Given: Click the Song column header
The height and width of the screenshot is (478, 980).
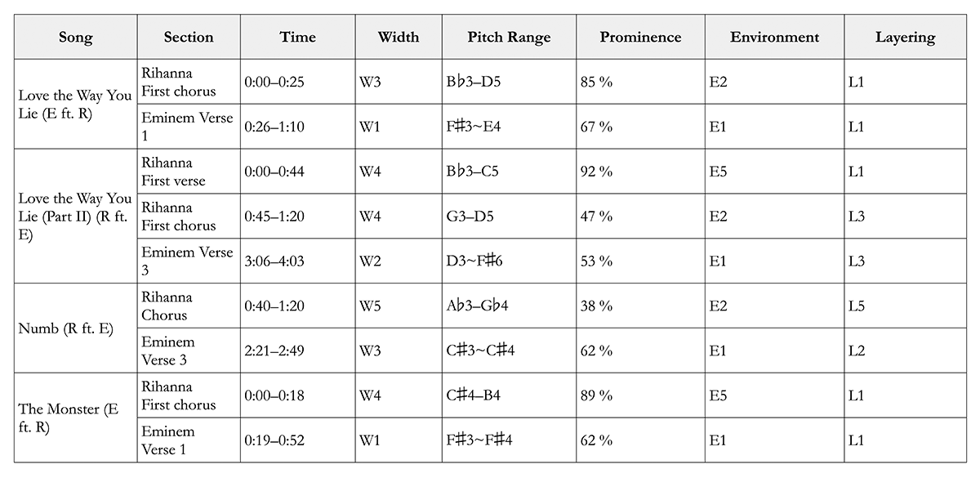Looking at the screenshot, I should [75, 37].
